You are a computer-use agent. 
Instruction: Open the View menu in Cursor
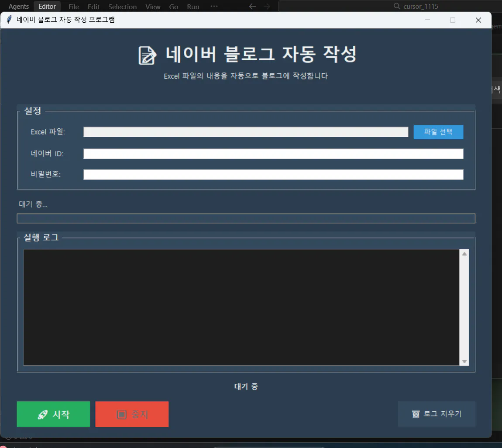click(x=153, y=7)
